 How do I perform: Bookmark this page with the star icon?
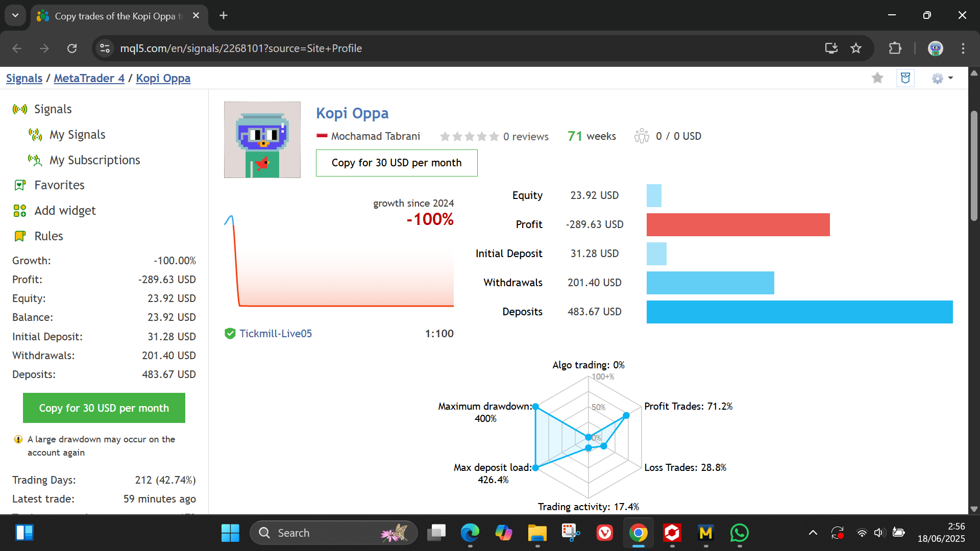tap(856, 48)
